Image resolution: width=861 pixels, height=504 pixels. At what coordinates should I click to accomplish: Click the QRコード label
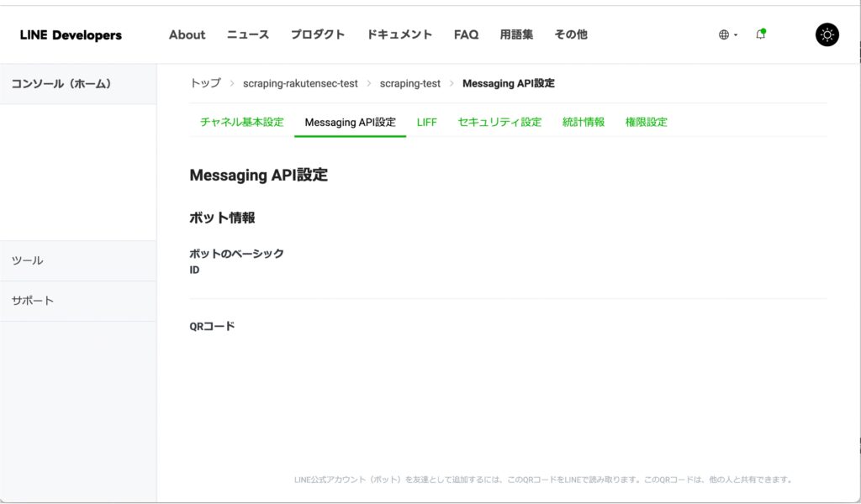(212, 326)
